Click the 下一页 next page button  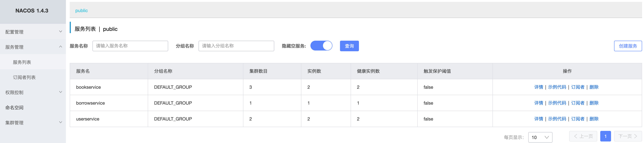(628, 136)
